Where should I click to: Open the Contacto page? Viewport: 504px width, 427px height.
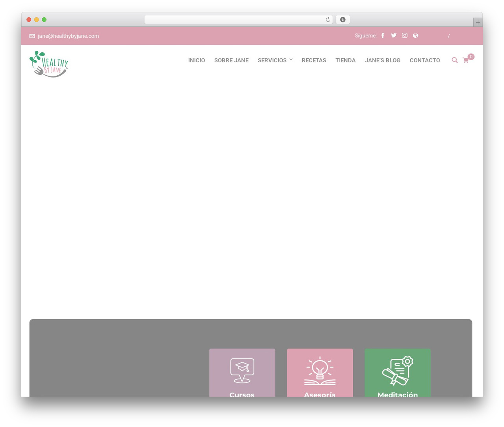click(x=425, y=60)
